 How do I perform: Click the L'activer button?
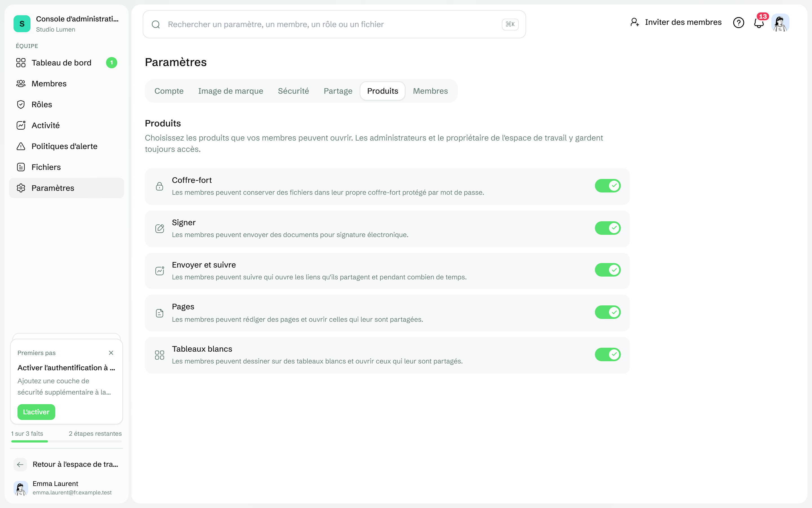coord(36,412)
